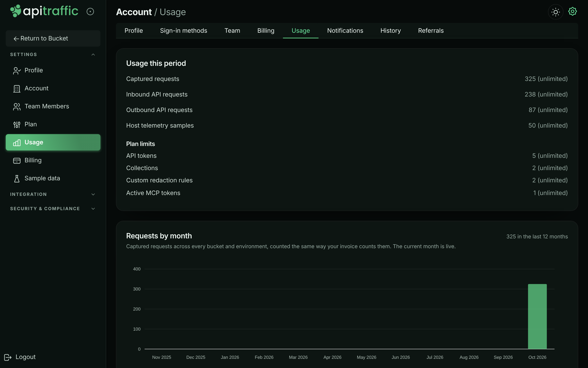This screenshot has height=368, width=588.
Task: Click the Plan sliders icon
Action: tap(17, 125)
